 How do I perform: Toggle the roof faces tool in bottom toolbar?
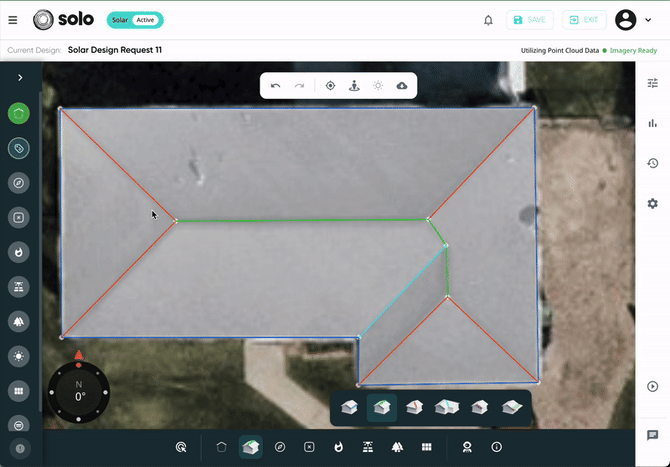click(250, 447)
